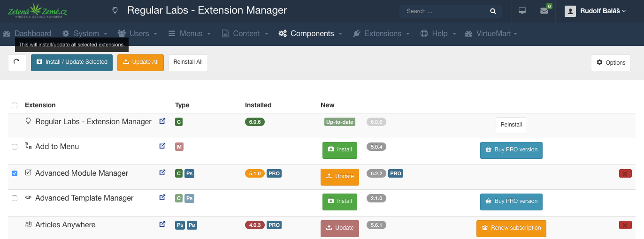The image size is (644, 239).
Task: Open external link for Articles Anywhere
Action: (x=162, y=224)
